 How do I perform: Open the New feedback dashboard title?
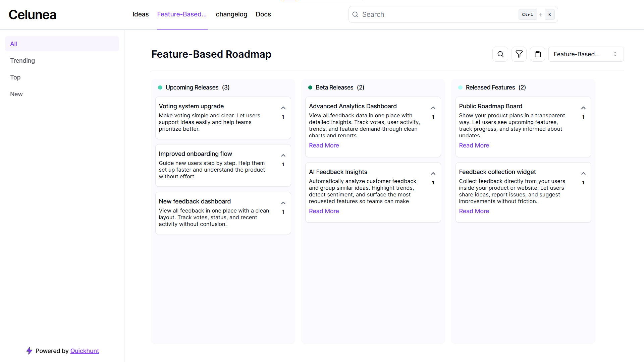195,201
